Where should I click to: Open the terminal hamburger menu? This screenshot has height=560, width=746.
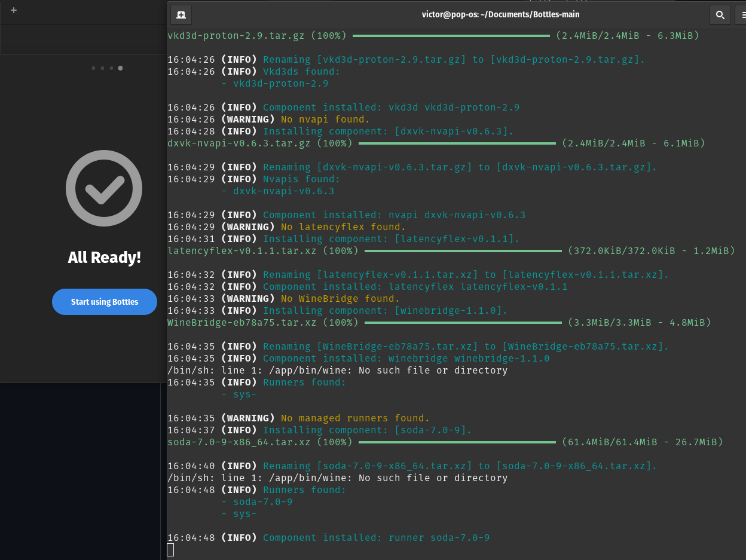[x=741, y=15]
